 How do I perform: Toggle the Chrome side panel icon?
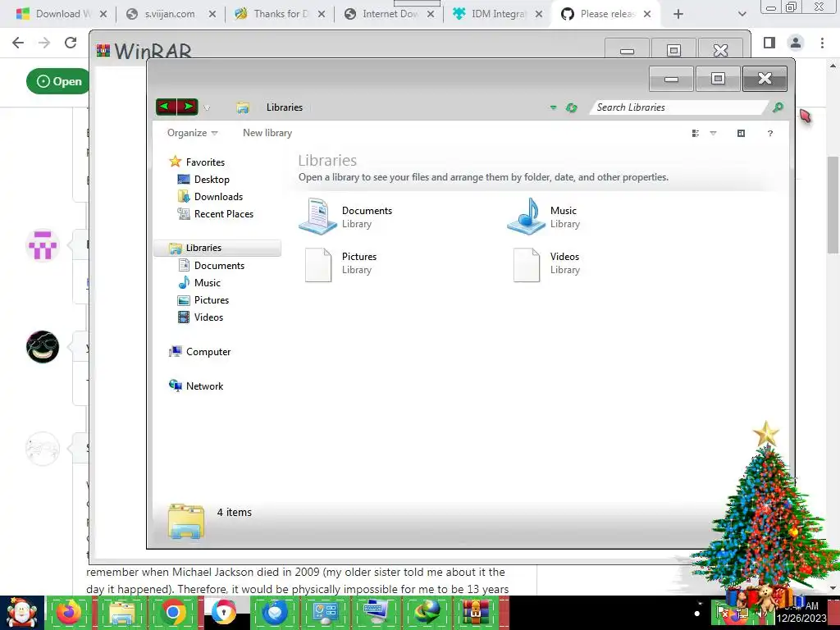(x=769, y=43)
